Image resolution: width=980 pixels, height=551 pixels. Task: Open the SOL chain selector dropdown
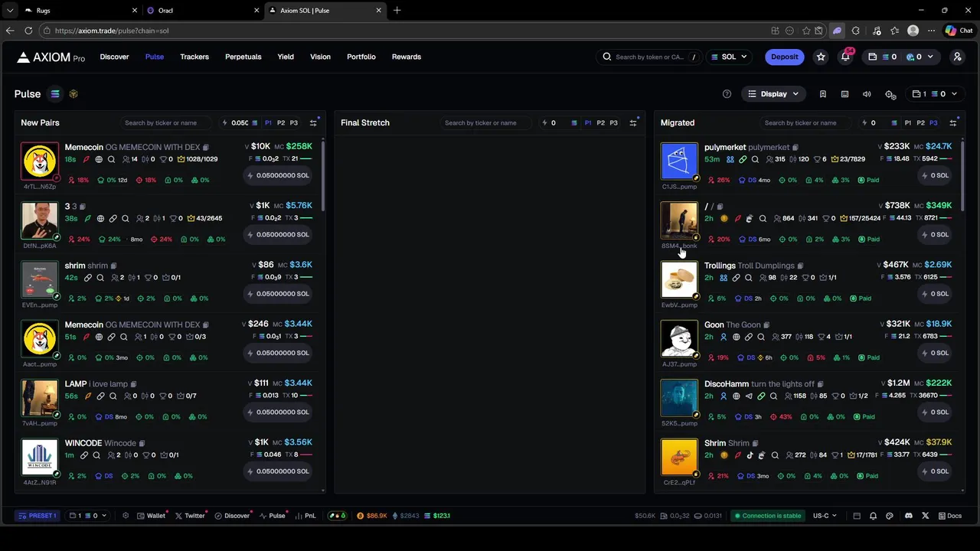click(730, 57)
